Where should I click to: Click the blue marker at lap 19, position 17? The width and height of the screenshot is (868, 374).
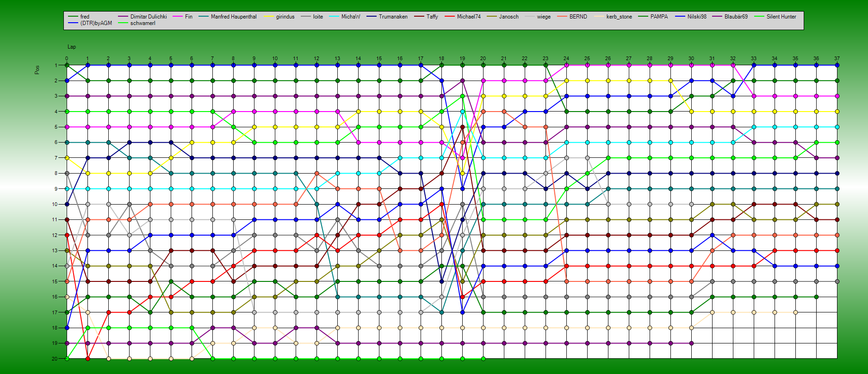point(462,312)
